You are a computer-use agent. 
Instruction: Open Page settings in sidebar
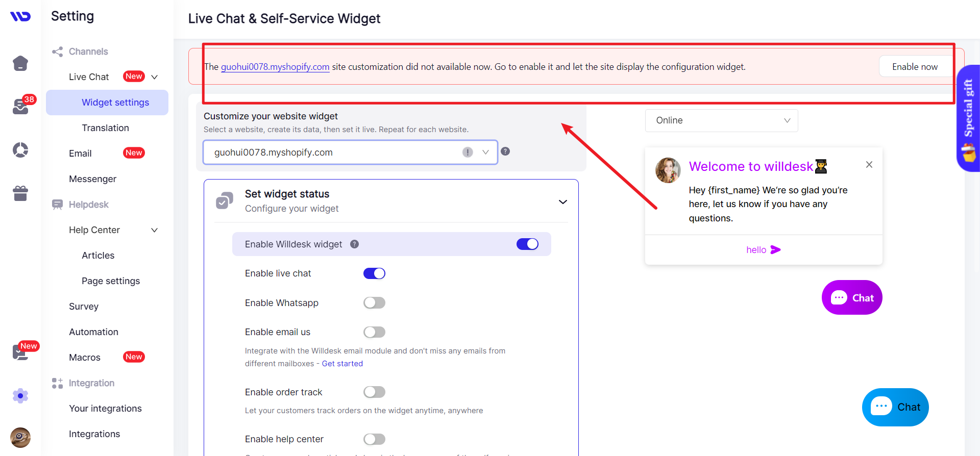pyautogui.click(x=111, y=281)
